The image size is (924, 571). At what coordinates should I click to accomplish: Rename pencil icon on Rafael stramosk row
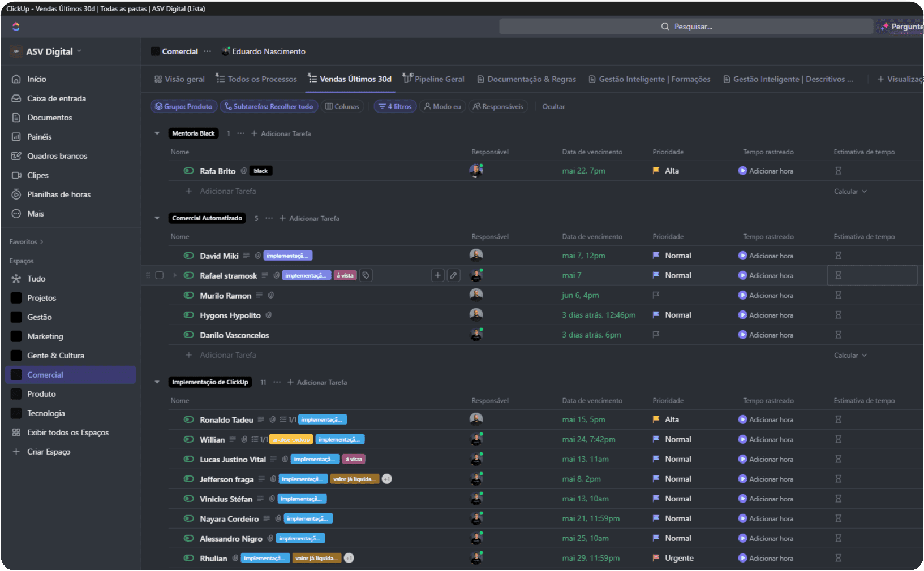(x=453, y=275)
